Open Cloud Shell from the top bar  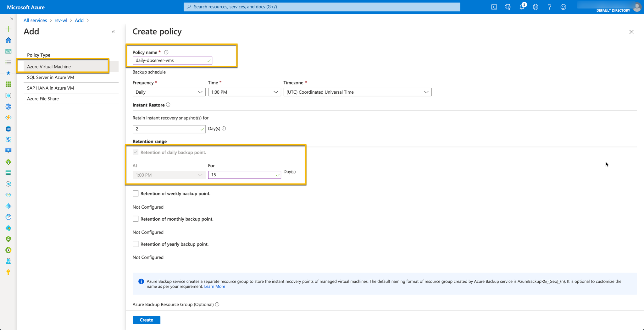494,7
